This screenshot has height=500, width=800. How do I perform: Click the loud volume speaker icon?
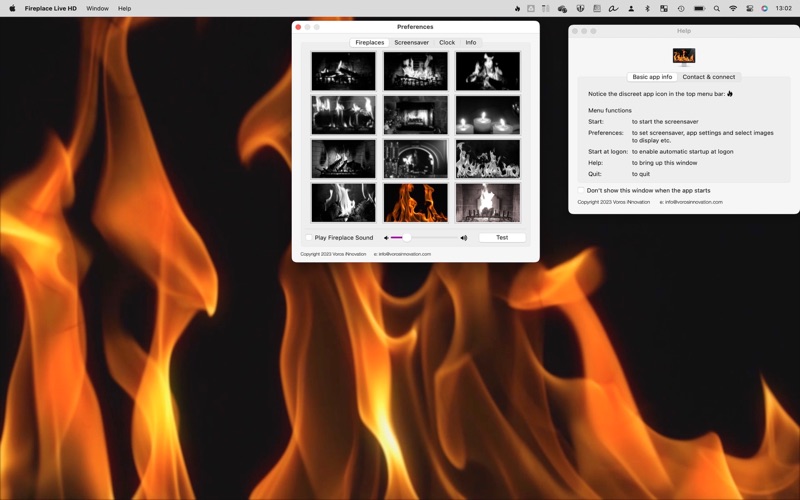pos(464,238)
